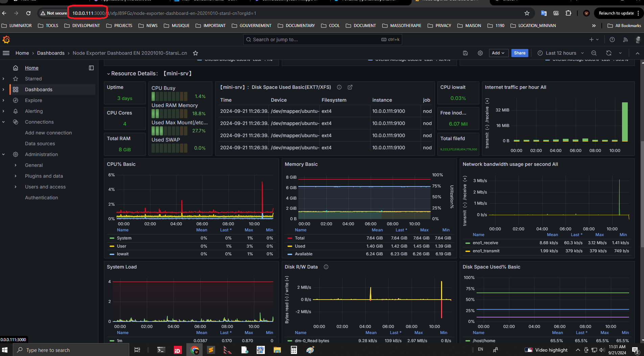Click CPU Busy gauge bar

pyautogui.click(x=169, y=97)
